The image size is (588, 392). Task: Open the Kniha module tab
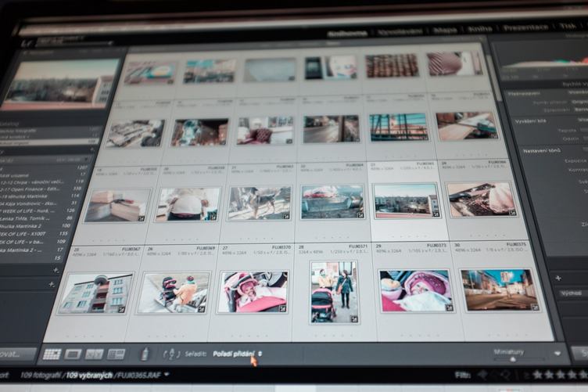(480, 28)
